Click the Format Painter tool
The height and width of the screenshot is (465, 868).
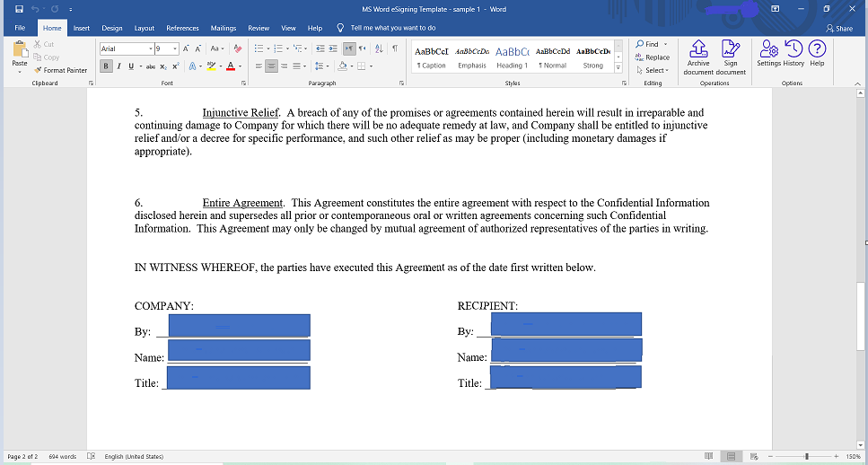click(60, 70)
